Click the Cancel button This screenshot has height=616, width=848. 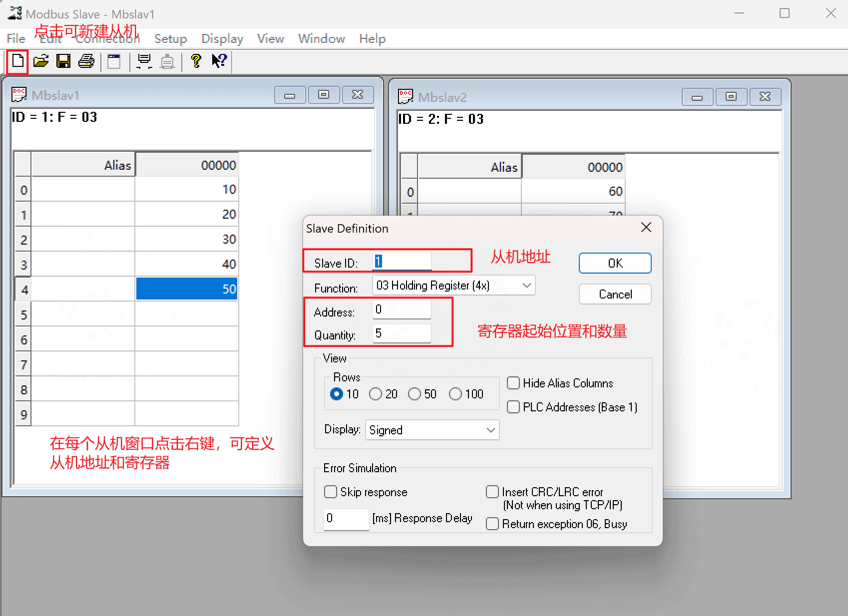click(x=615, y=294)
